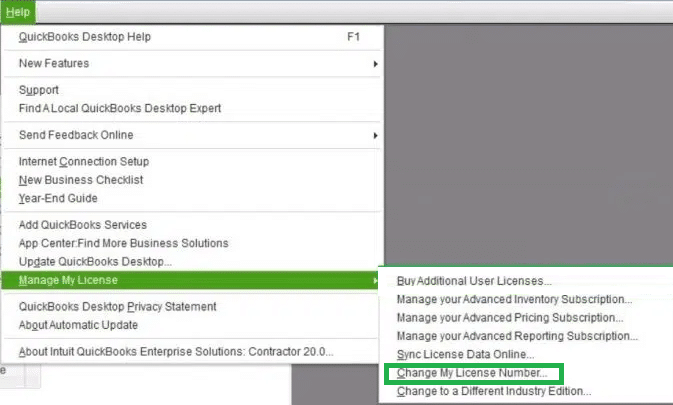This screenshot has height=405, width=673.
Task: Choose Buy Additional User Licenses
Action: click(474, 281)
